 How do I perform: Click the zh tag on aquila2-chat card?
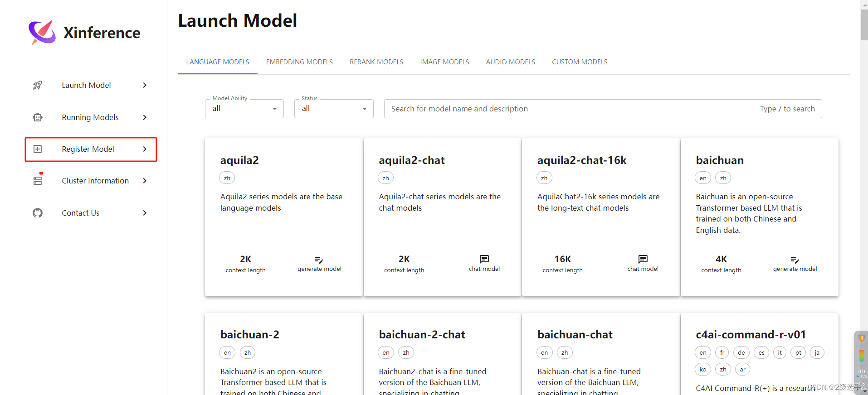[x=385, y=178]
